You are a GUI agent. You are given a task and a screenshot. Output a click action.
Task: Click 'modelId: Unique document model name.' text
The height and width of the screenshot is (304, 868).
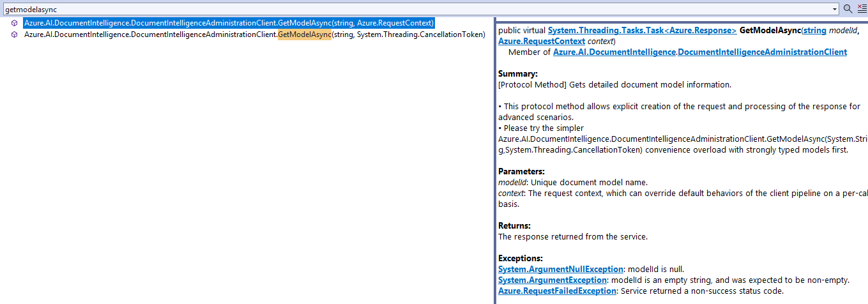573,182
